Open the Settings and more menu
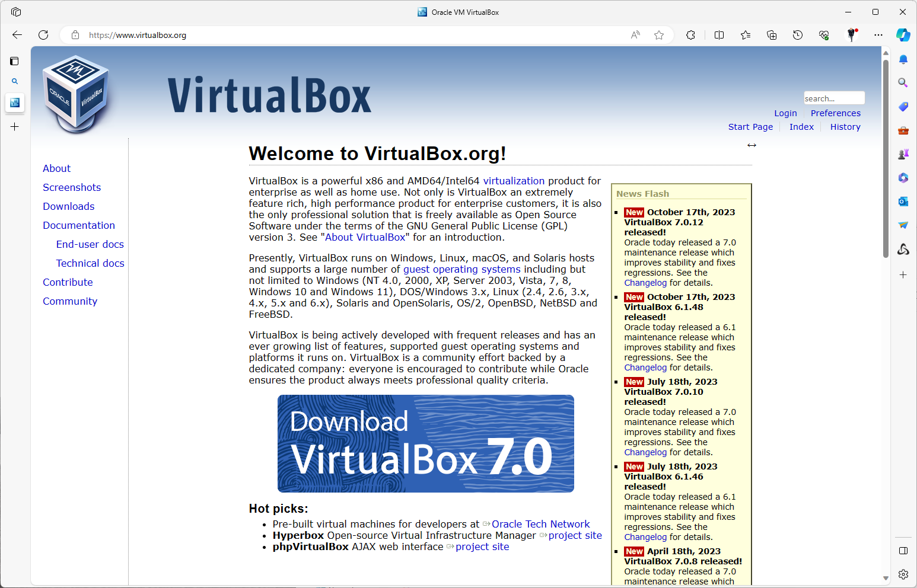This screenshot has width=917, height=588. (878, 35)
